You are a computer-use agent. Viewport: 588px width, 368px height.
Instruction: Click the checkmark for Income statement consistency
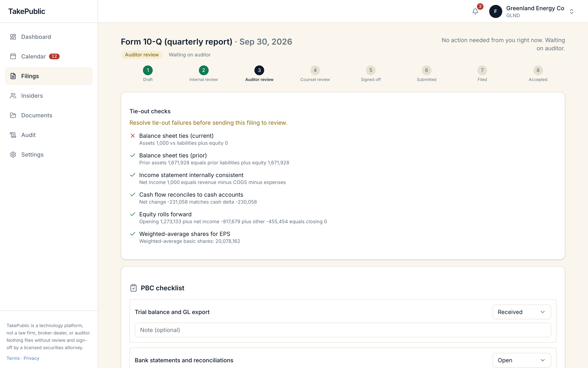point(133,175)
